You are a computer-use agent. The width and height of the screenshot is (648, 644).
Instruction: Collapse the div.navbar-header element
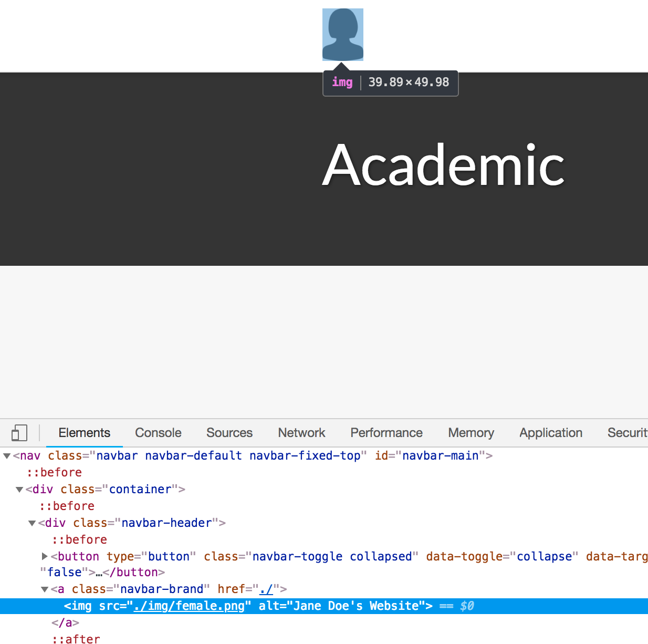click(32, 523)
